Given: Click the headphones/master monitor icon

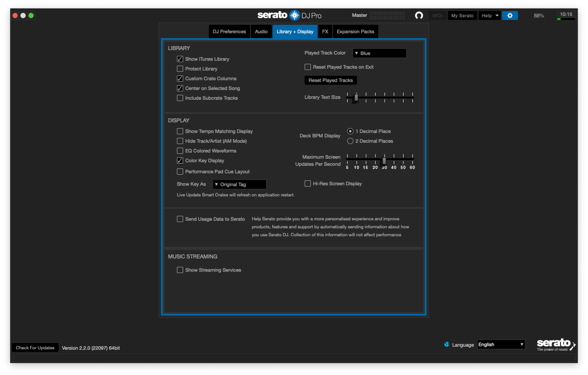Looking at the screenshot, I should pos(419,15).
